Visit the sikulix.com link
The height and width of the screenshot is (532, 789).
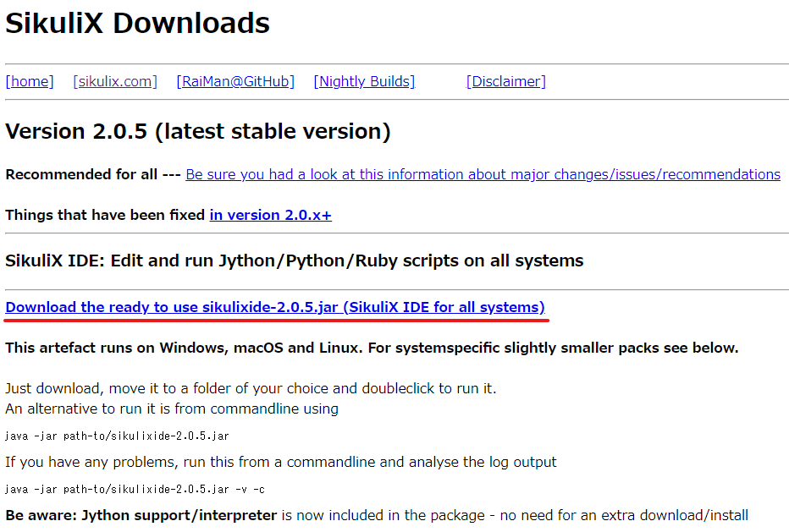(114, 80)
